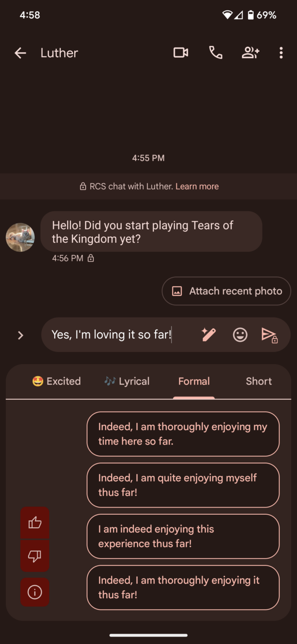297x644 pixels.
Task: Select the Lyrical suggestion style
Action: [126, 381]
